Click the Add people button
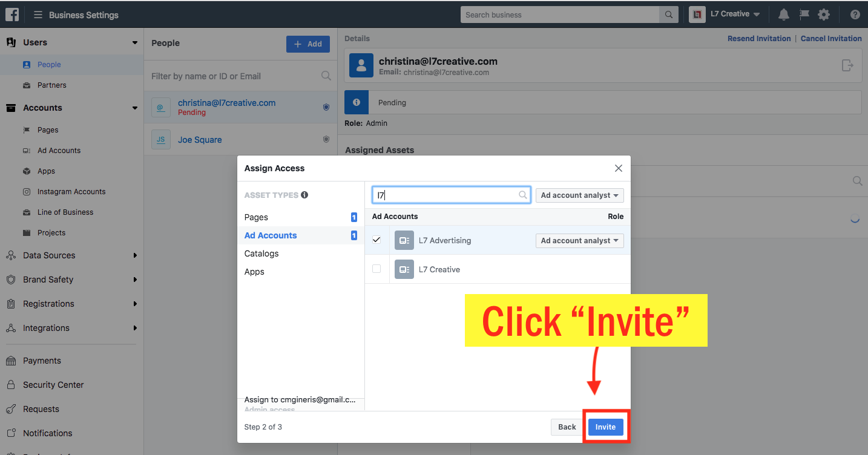 tap(308, 44)
